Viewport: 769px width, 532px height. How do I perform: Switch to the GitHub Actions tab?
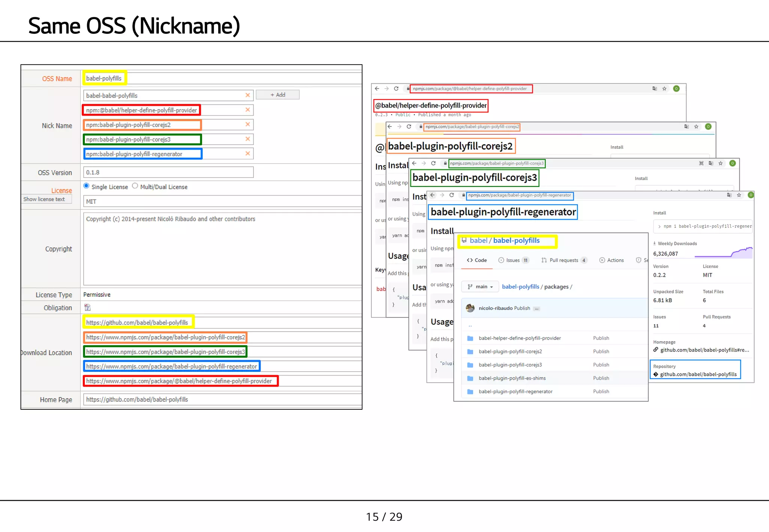[x=611, y=260]
